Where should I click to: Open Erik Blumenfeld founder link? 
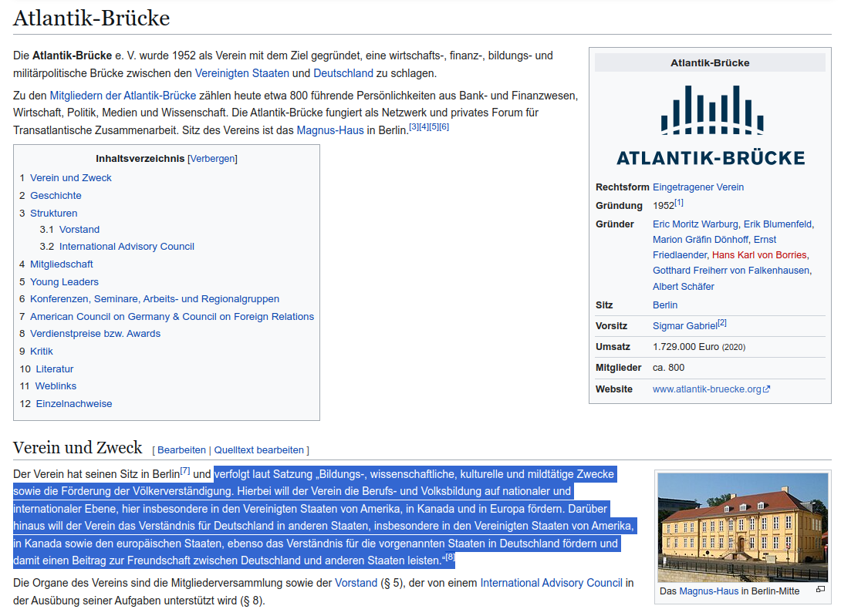[x=778, y=224]
